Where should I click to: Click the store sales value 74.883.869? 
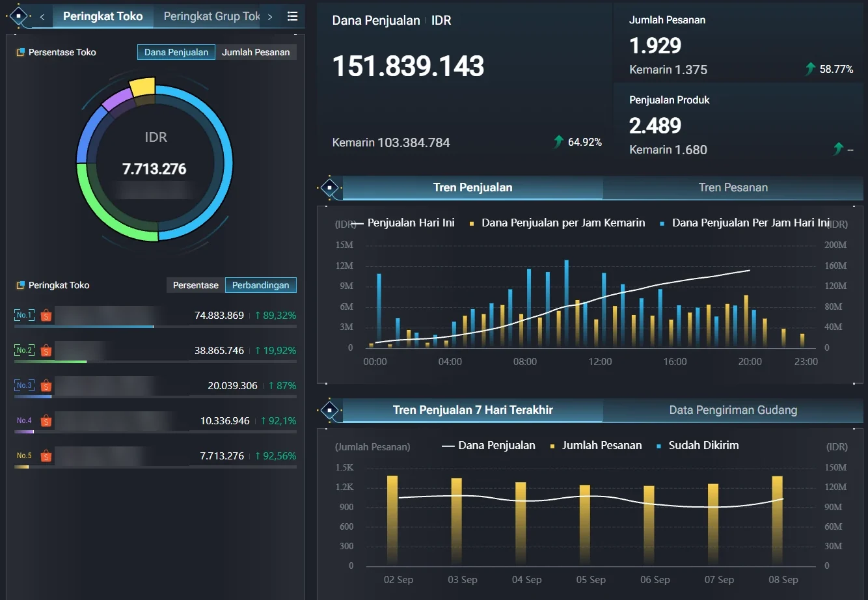pyautogui.click(x=219, y=315)
